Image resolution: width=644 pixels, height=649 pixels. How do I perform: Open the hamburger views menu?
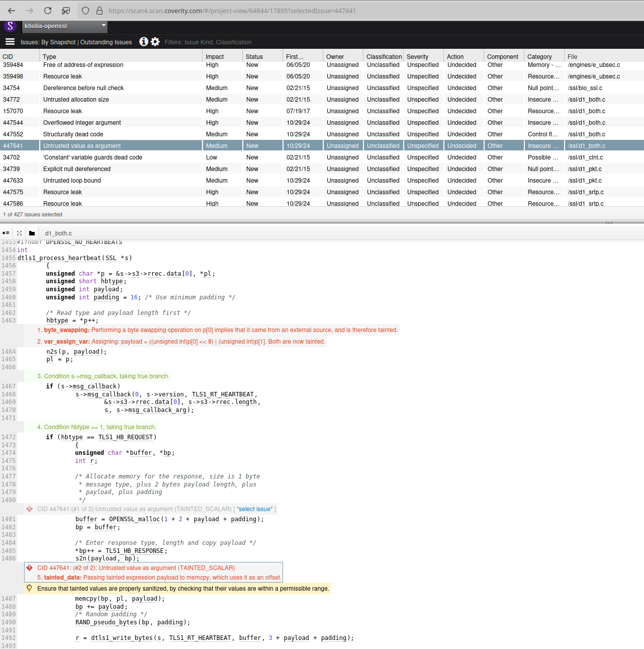[10, 42]
